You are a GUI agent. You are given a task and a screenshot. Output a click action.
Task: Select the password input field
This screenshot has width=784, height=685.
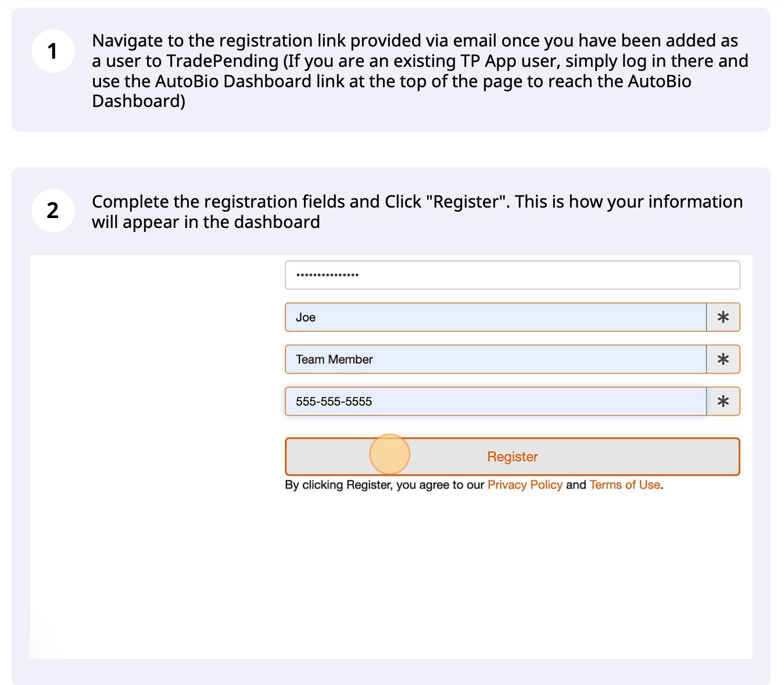tap(511, 274)
